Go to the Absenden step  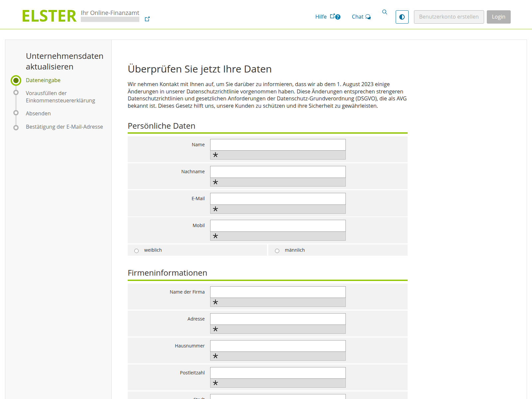(38, 113)
